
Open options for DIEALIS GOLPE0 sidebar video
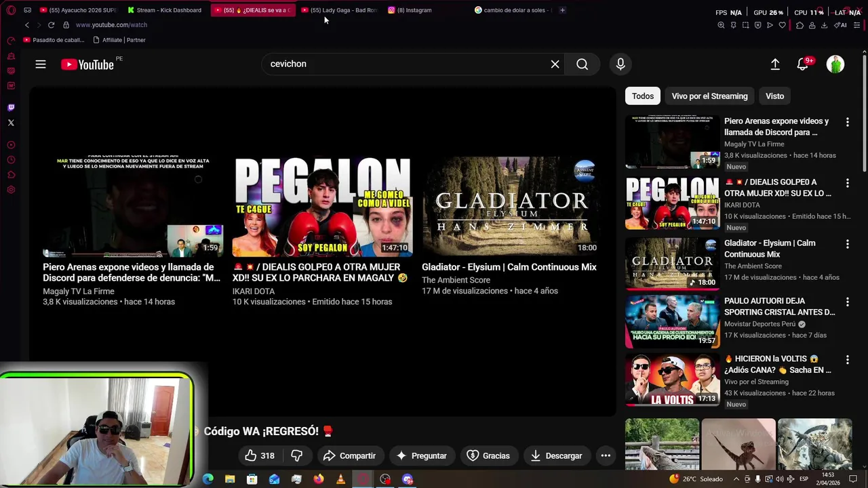847,183
